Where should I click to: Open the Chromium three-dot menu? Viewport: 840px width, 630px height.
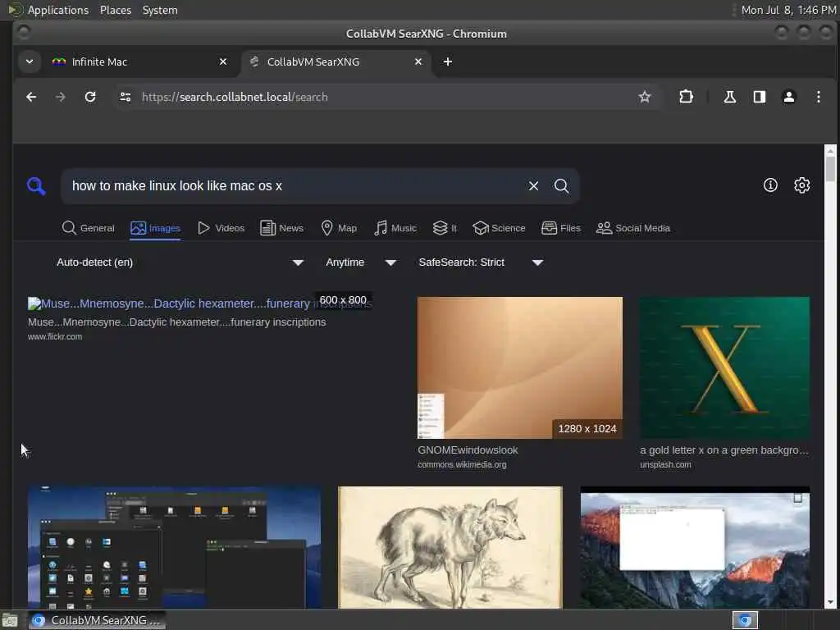click(818, 97)
